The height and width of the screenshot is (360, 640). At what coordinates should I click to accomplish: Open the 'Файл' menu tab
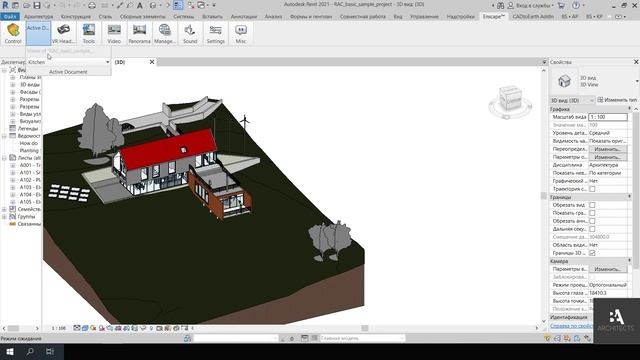click(10, 16)
